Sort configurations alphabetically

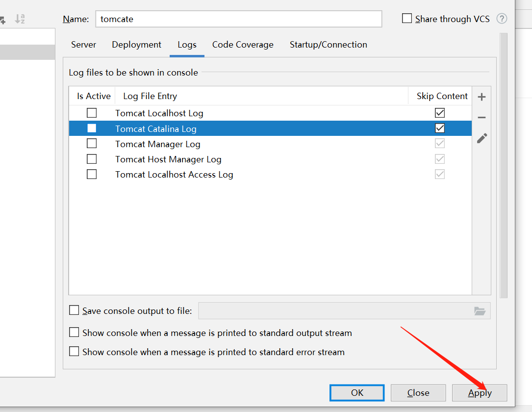(20, 19)
